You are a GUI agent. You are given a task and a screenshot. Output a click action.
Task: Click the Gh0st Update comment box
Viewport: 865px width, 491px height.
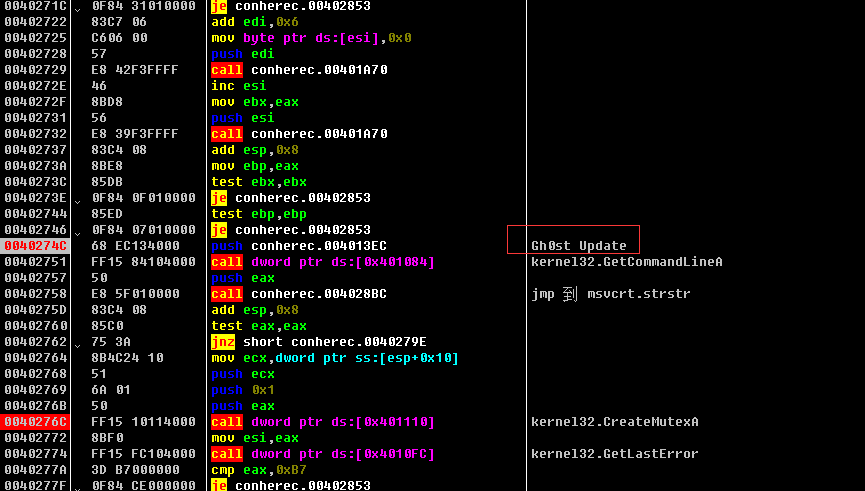tap(578, 246)
